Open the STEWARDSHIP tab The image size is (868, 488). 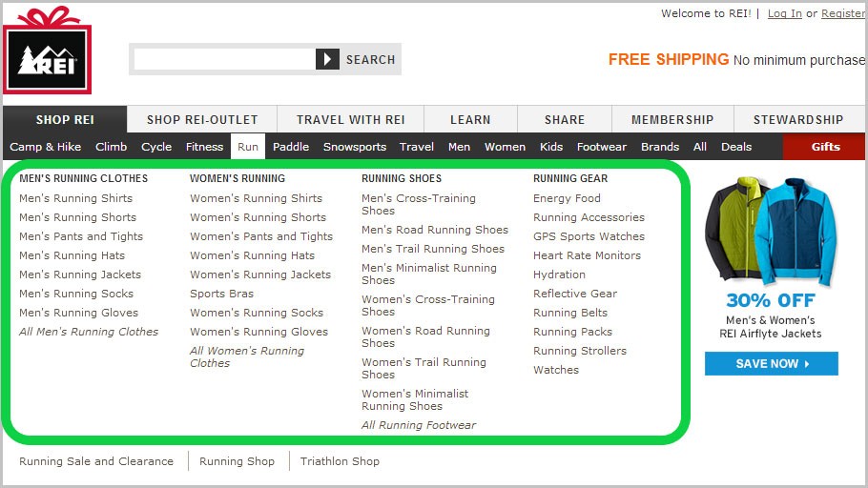tap(798, 119)
